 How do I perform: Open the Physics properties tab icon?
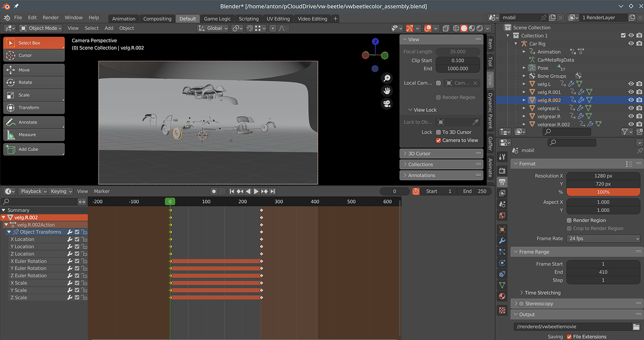tap(502, 263)
